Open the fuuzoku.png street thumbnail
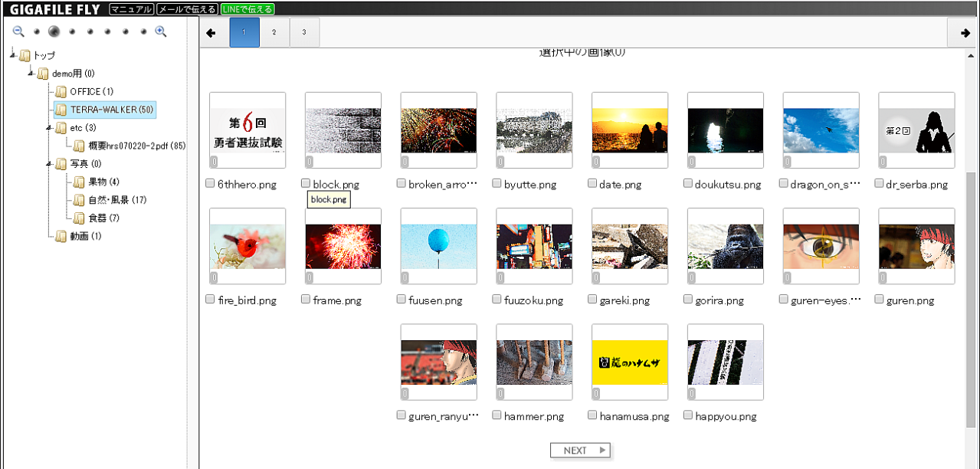 coord(534,246)
